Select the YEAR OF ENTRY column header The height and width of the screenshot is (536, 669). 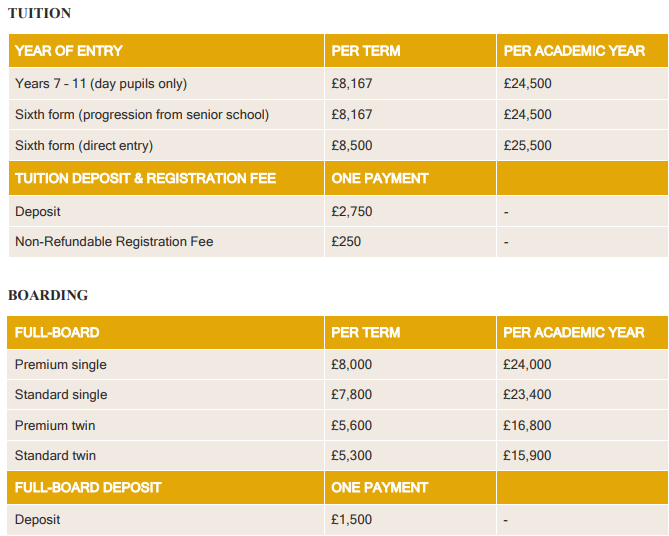click(x=69, y=51)
